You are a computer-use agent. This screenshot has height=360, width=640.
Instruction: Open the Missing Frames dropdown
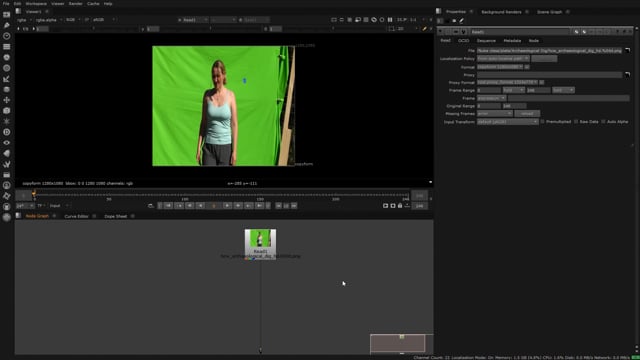tap(494, 113)
